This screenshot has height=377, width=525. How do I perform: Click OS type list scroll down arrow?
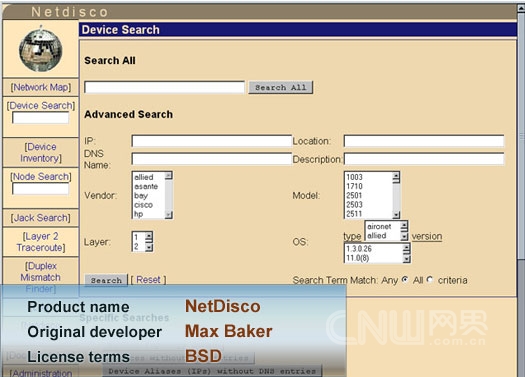tap(404, 236)
